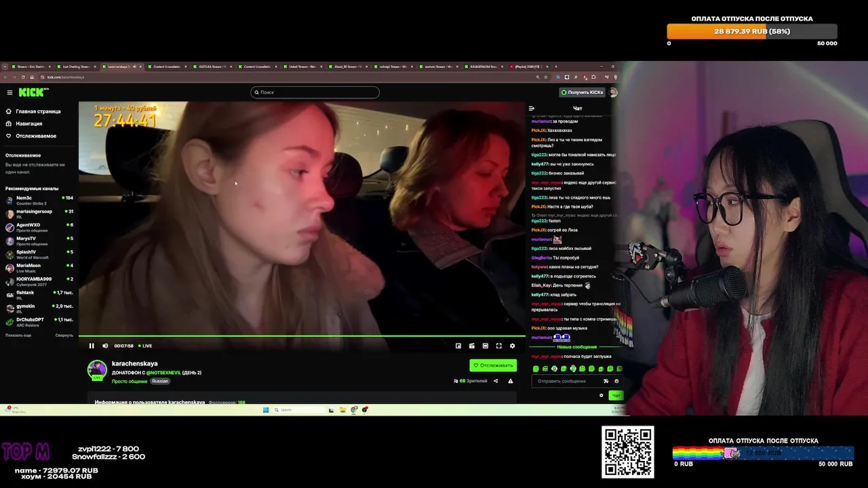The height and width of the screenshot is (488, 868).
Task: Open recommended channel DrChubzDPT
Action: tap(39, 322)
